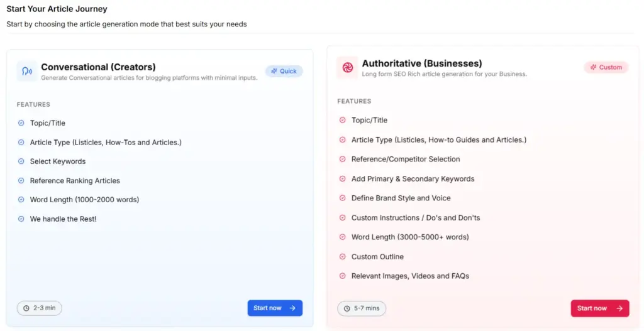Click the Word Length (1000-2000 words) text

(85, 200)
